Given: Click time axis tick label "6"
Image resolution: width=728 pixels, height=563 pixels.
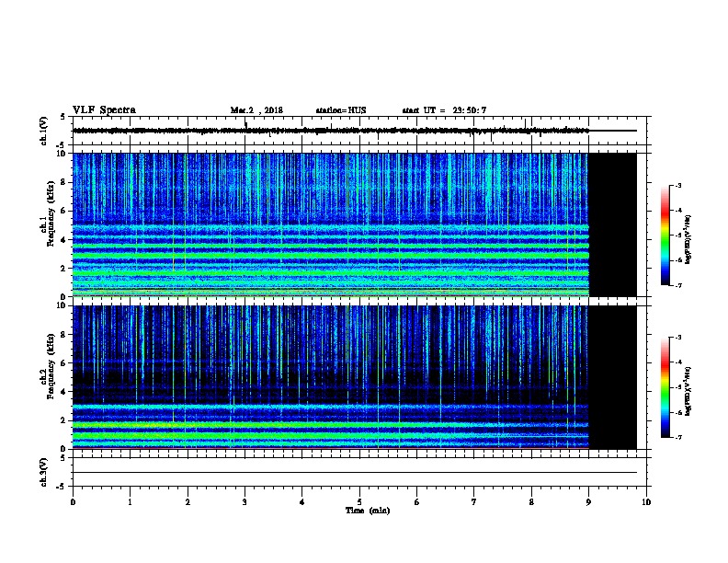Looking at the screenshot, I should (x=416, y=502).
